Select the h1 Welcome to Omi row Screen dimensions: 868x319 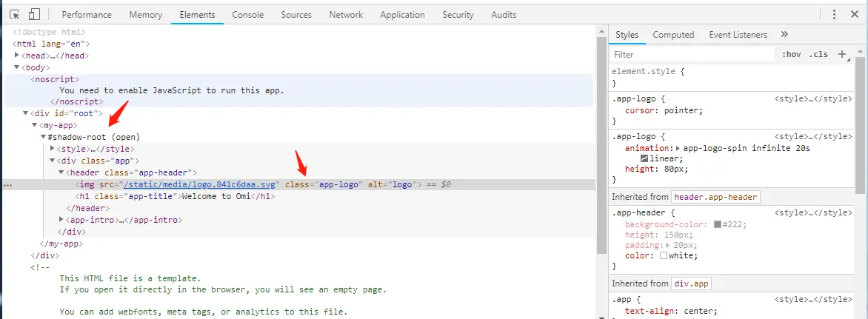(175, 196)
